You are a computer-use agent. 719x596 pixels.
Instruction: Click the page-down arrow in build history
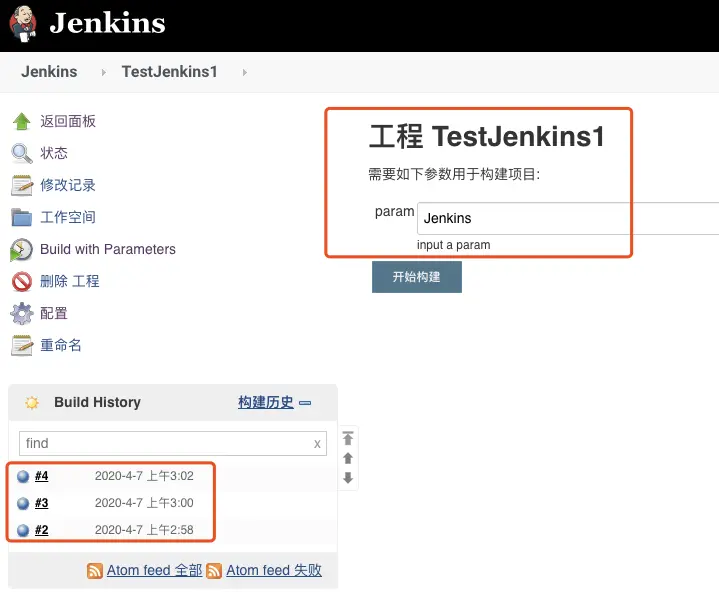pyautogui.click(x=348, y=478)
